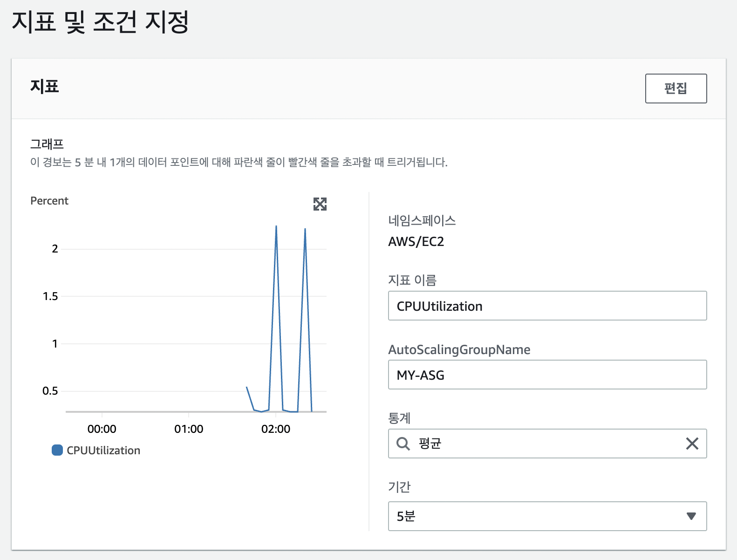Click the first CPU spike peak in graph

click(x=276, y=227)
